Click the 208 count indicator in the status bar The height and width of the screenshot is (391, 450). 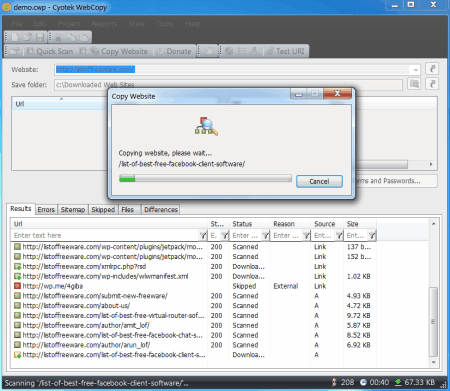343,382
